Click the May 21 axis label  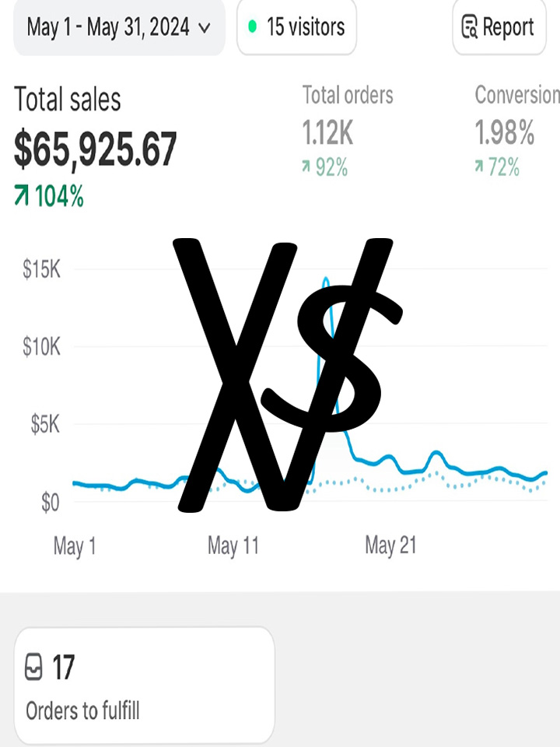(x=390, y=545)
